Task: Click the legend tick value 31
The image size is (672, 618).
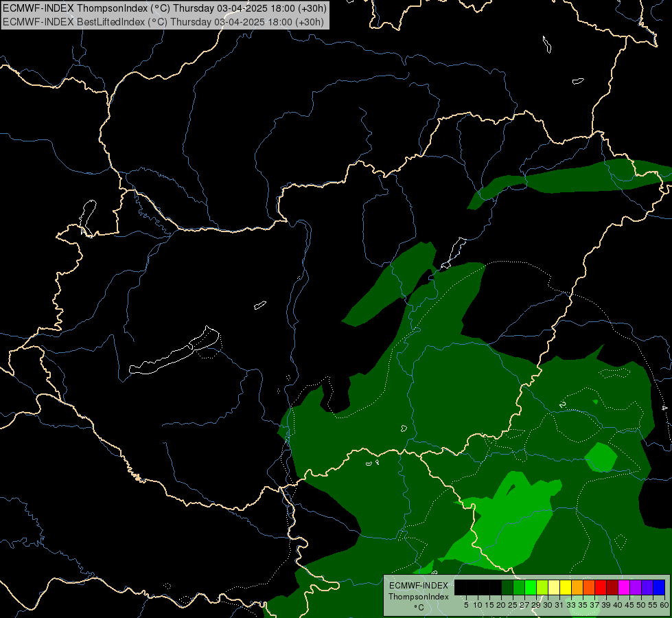Action: [559, 605]
